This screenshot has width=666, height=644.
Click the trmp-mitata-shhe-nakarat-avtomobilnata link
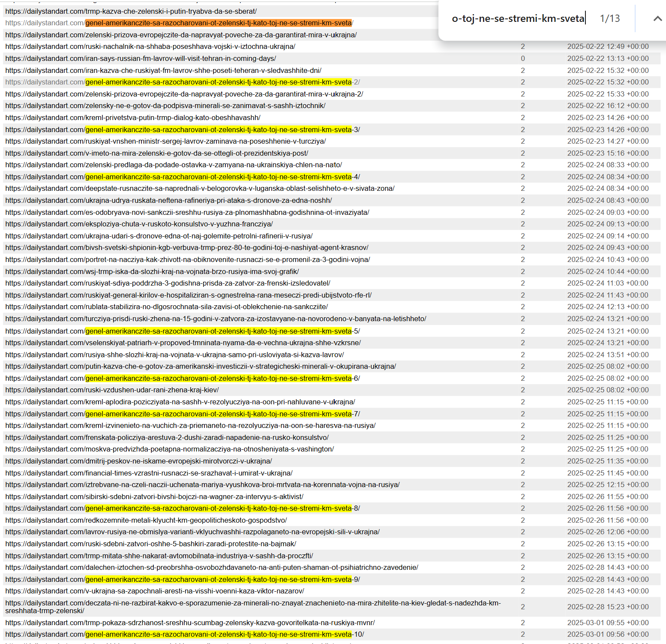[159, 556]
